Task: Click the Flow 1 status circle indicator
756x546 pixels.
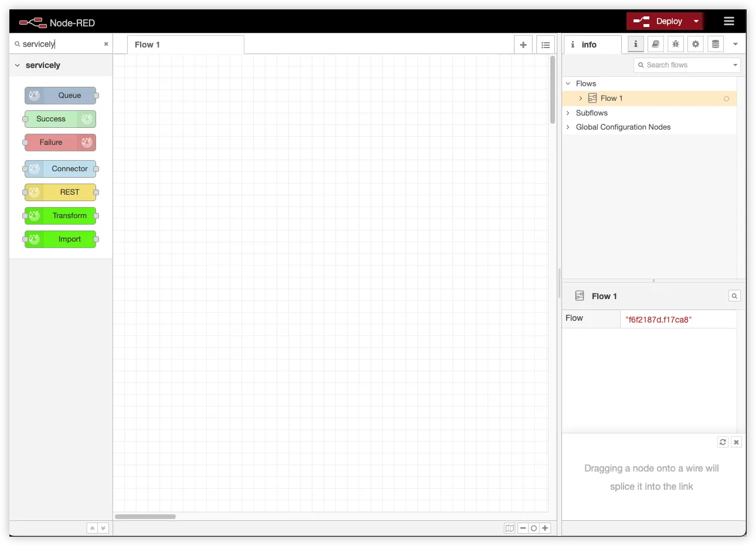Action: point(727,99)
